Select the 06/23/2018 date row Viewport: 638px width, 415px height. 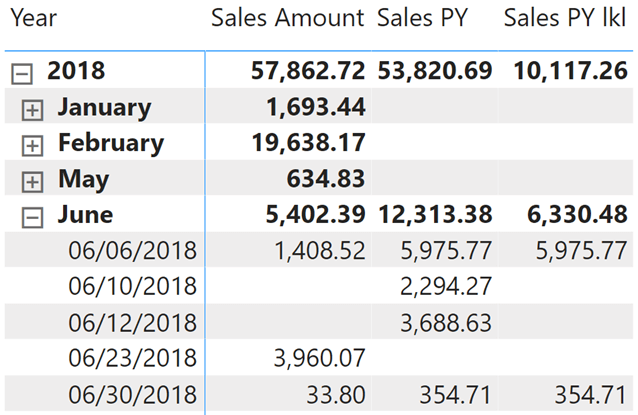[x=132, y=358]
